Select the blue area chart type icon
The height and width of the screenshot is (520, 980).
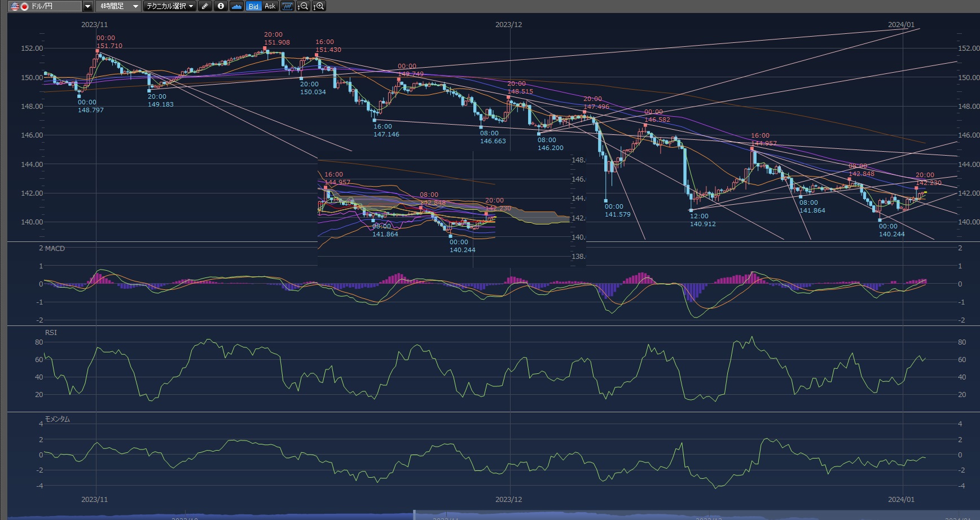tap(237, 6)
